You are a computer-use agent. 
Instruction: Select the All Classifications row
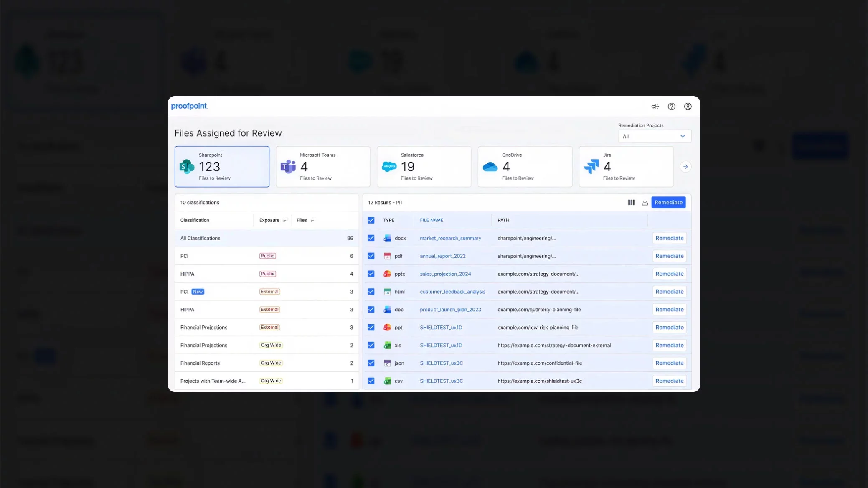click(x=266, y=238)
